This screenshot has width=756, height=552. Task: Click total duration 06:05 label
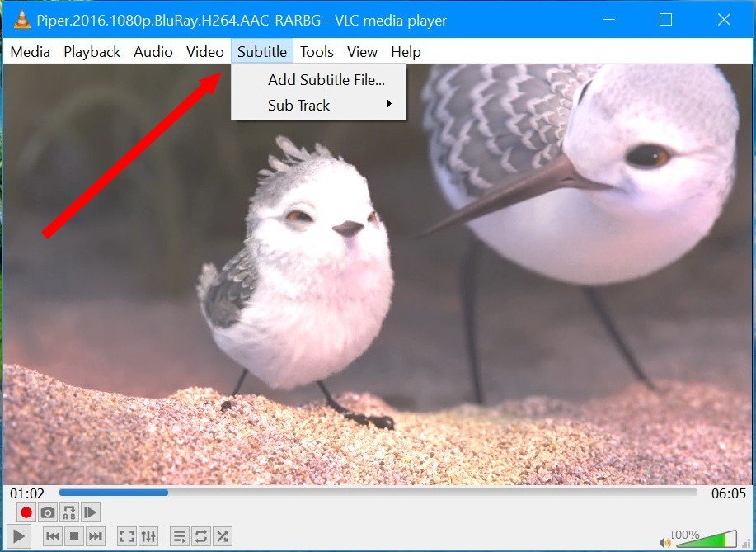click(x=729, y=493)
